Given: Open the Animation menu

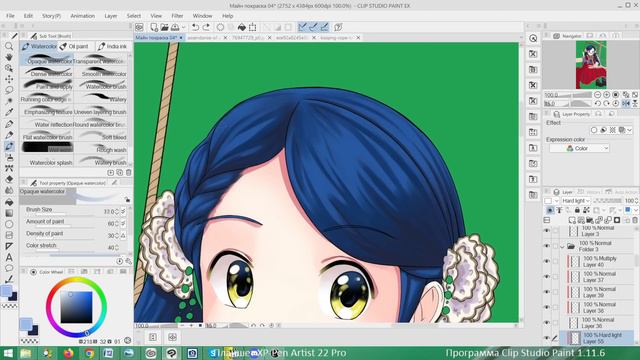Looking at the screenshot, I should (x=82, y=16).
